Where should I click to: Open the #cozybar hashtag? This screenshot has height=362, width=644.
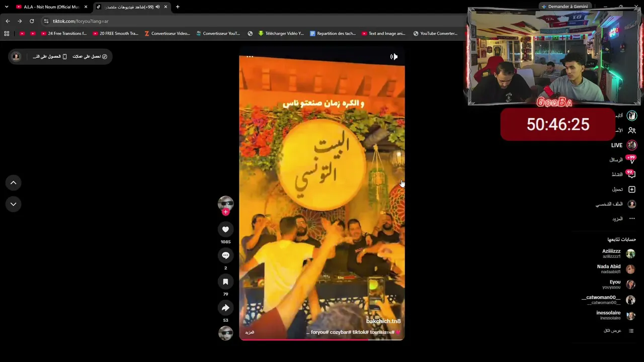coord(340,332)
